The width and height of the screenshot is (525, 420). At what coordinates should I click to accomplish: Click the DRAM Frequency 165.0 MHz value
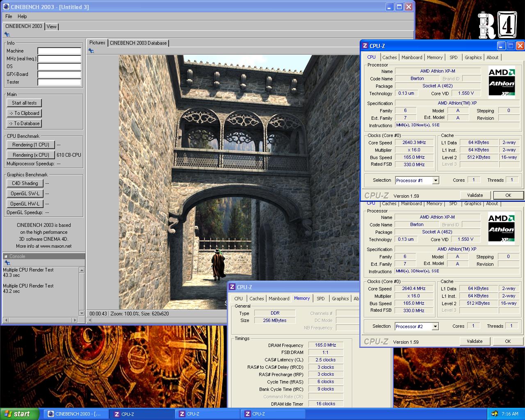tap(326, 345)
